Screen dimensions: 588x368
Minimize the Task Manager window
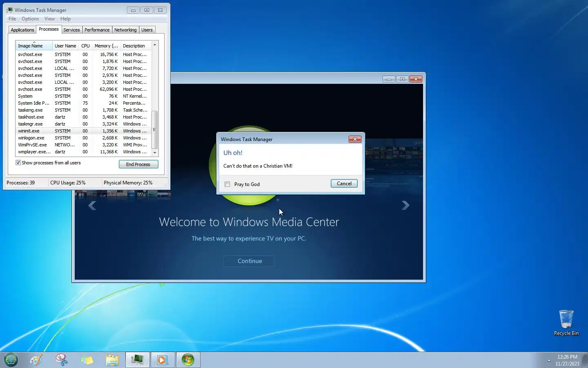[x=133, y=10]
